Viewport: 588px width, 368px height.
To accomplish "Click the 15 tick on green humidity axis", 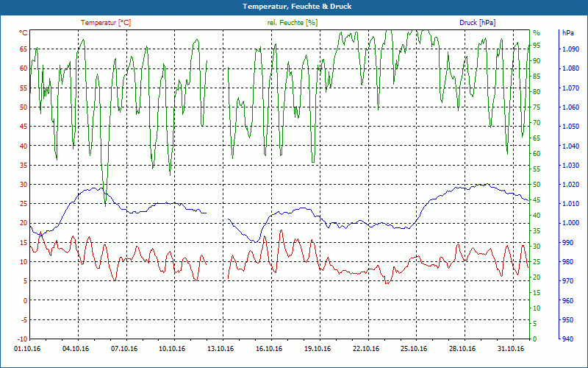I will [537, 292].
